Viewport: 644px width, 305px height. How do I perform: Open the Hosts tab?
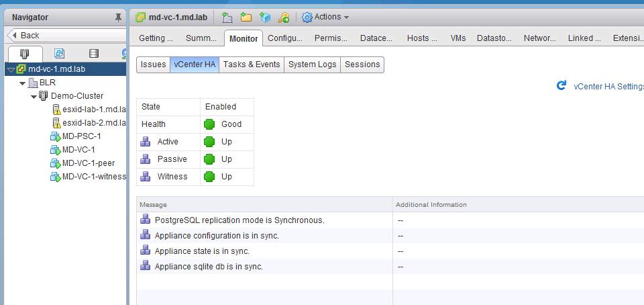(423, 38)
